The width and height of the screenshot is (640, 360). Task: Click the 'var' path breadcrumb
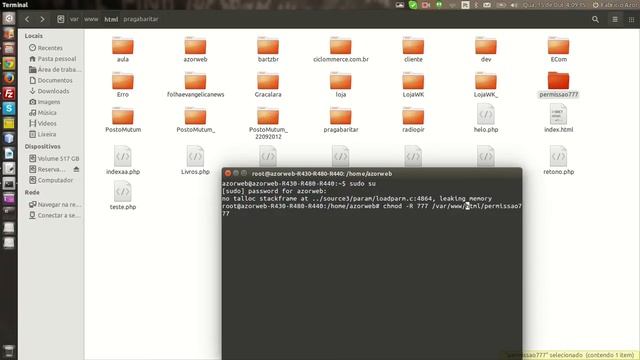click(74, 19)
